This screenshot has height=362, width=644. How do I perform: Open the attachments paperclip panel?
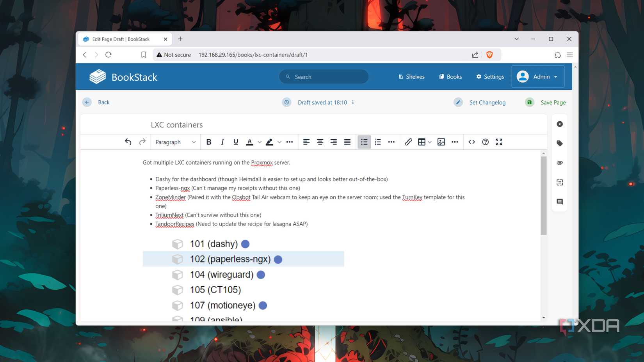560,163
